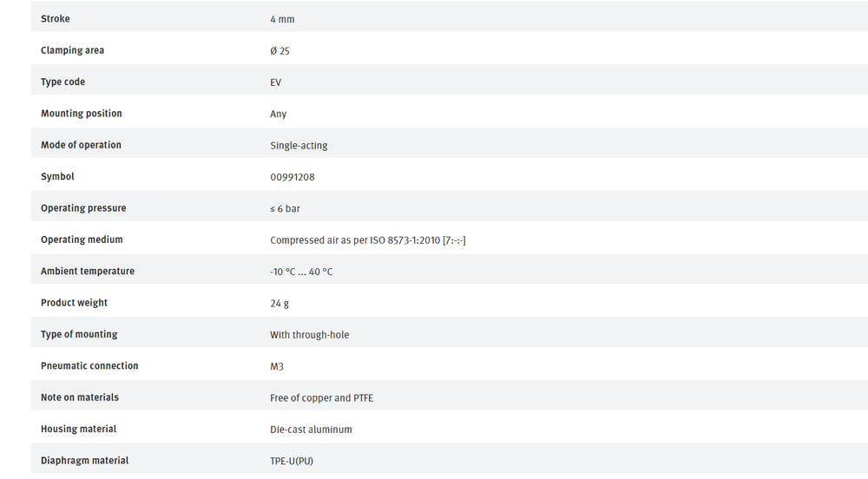This screenshot has height=479, width=868.
Task: Click the With through-hole mounting value
Action: point(309,335)
